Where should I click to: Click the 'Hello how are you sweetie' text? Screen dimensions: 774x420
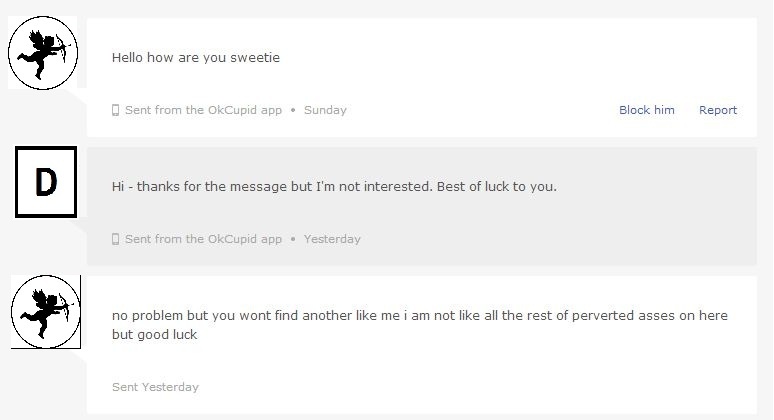tap(196, 58)
